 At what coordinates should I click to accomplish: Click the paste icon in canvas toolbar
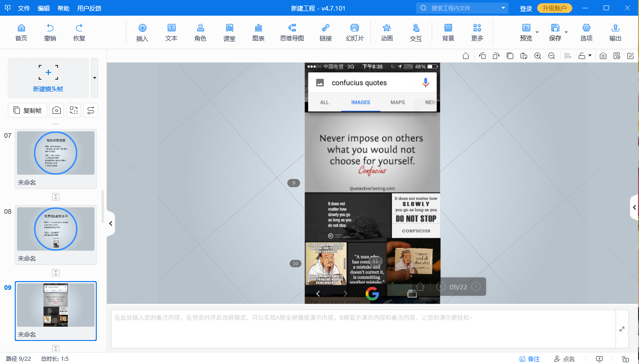(x=524, y=56)
